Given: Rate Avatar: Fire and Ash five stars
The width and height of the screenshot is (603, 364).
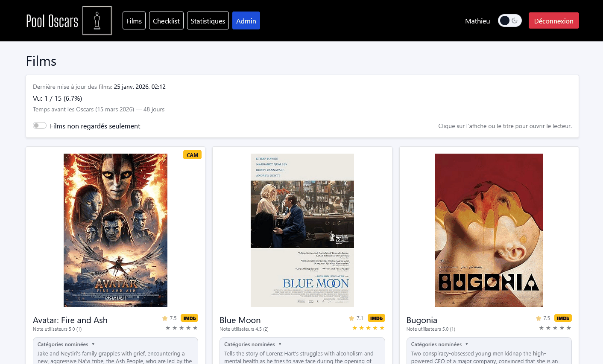Looking at the screenshot, I should click(x=195, y=328).
